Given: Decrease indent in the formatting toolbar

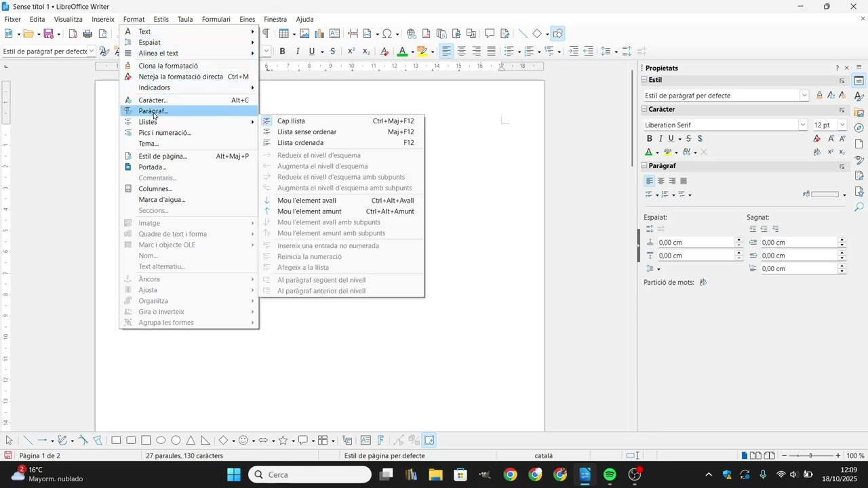Looking at the screenshot, I should [x=588, y=52].
